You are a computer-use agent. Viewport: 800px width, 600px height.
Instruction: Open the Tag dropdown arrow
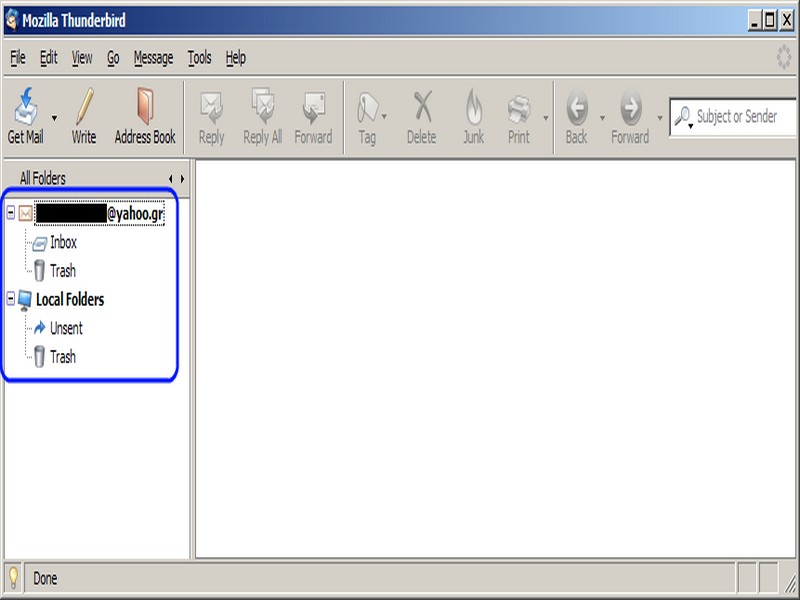pyautogui.click(x=384, y=117)
